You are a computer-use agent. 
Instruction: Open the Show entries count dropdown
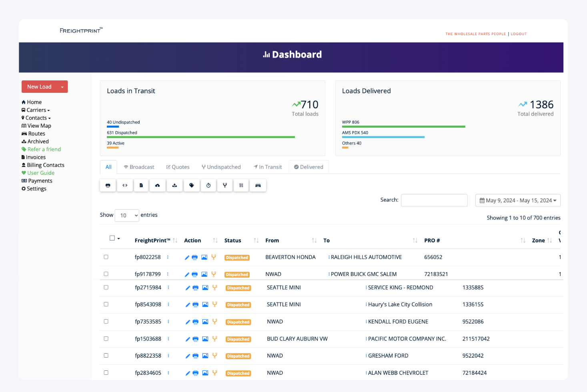click(x=127, y=215)
